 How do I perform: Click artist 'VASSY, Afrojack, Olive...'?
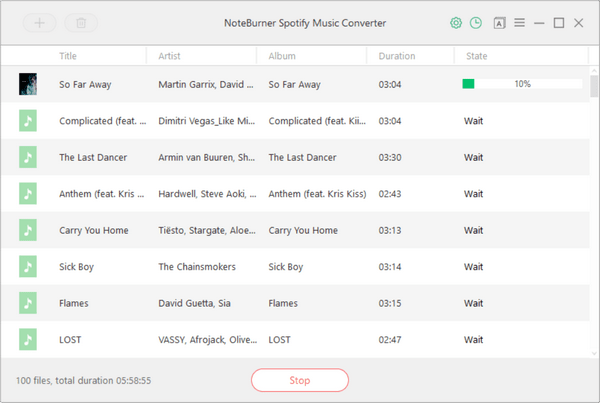pyautogui.click(x=207, y=340)
